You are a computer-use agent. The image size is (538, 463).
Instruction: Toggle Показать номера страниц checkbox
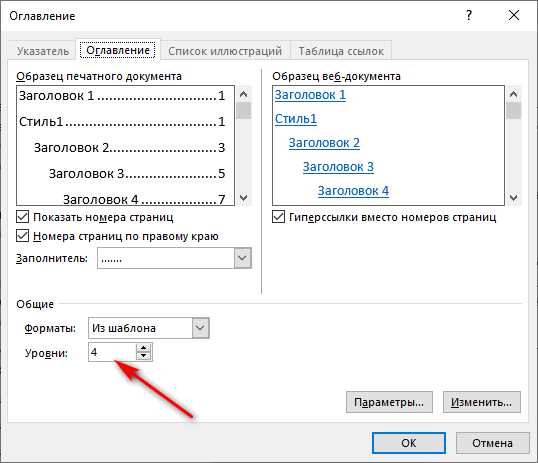(23, 217)
